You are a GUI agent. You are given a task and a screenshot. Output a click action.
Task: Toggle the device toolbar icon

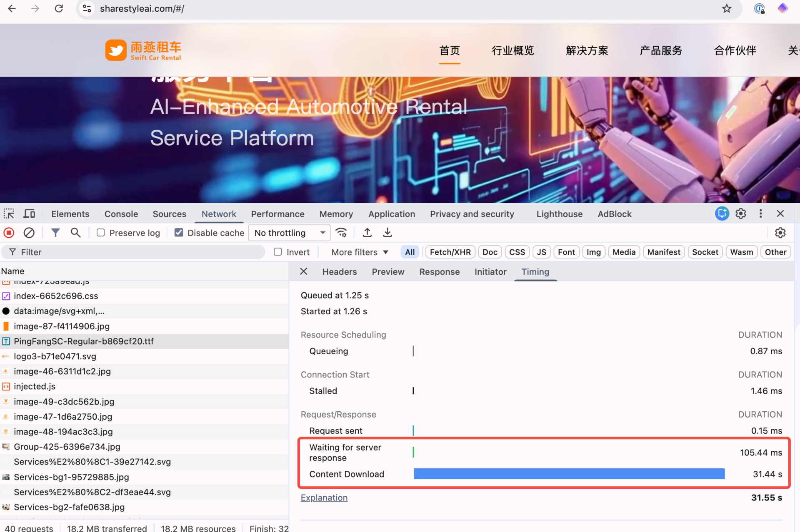(x=29, y=214)
